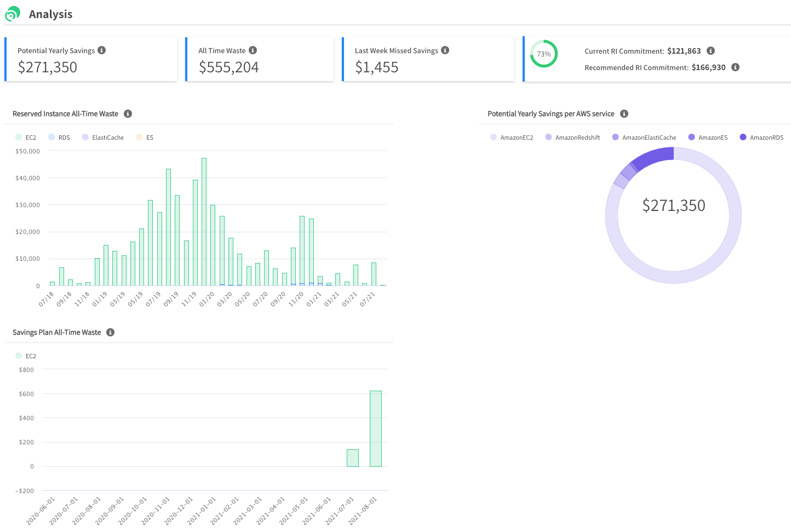This screenshot has height=532, width=791.
Task: Click info icon beside Recommended RI Commitment
Action: tap(735, 67)
